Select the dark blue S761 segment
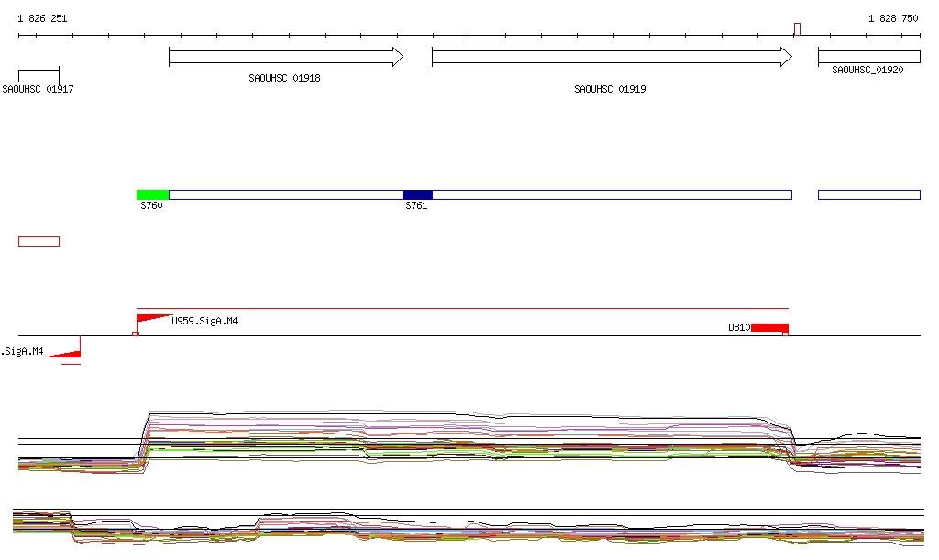This screenshot has height=560, width=939. (417, 194)
